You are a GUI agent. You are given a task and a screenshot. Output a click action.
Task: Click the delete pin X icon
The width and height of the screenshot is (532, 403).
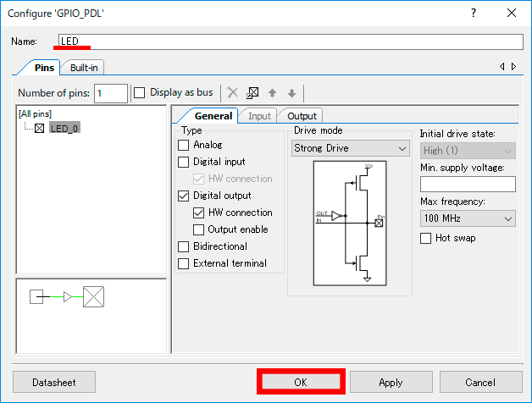tap(233, 92)
